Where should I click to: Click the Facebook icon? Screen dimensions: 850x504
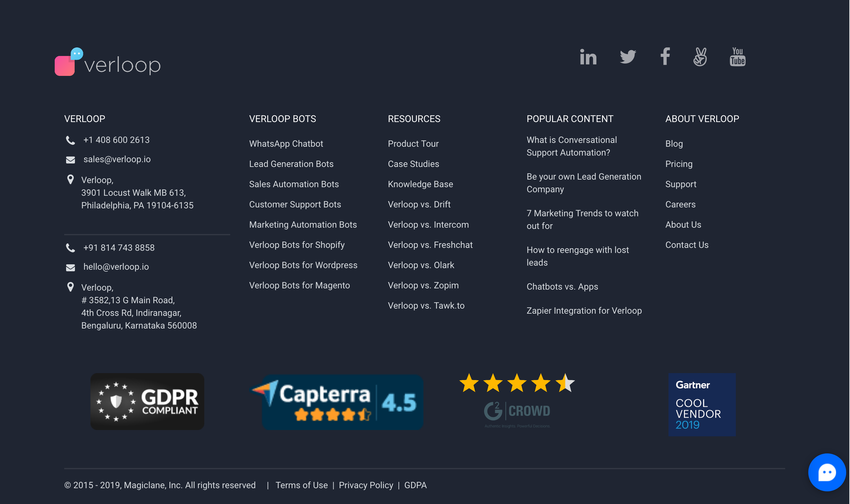click(665, 56)
